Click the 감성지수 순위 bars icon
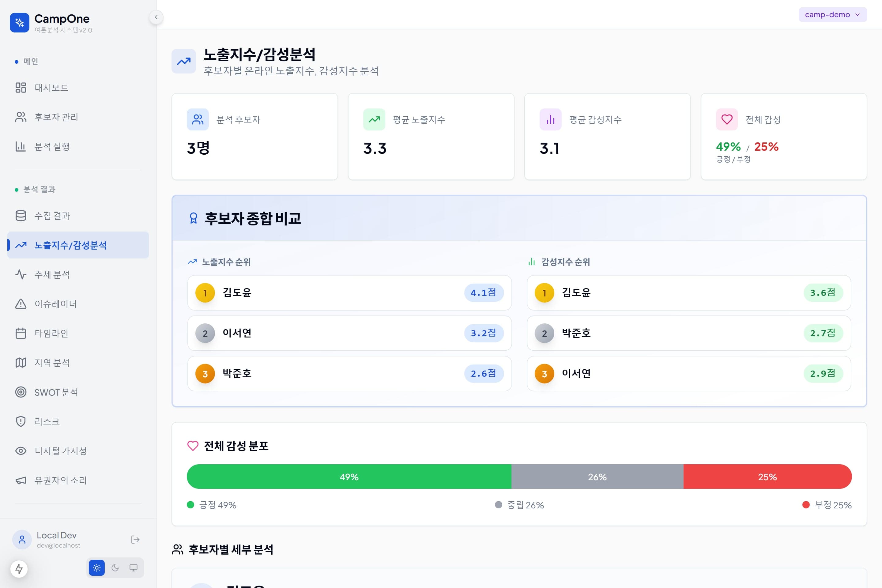882x588 pixels. coord(531,262)
